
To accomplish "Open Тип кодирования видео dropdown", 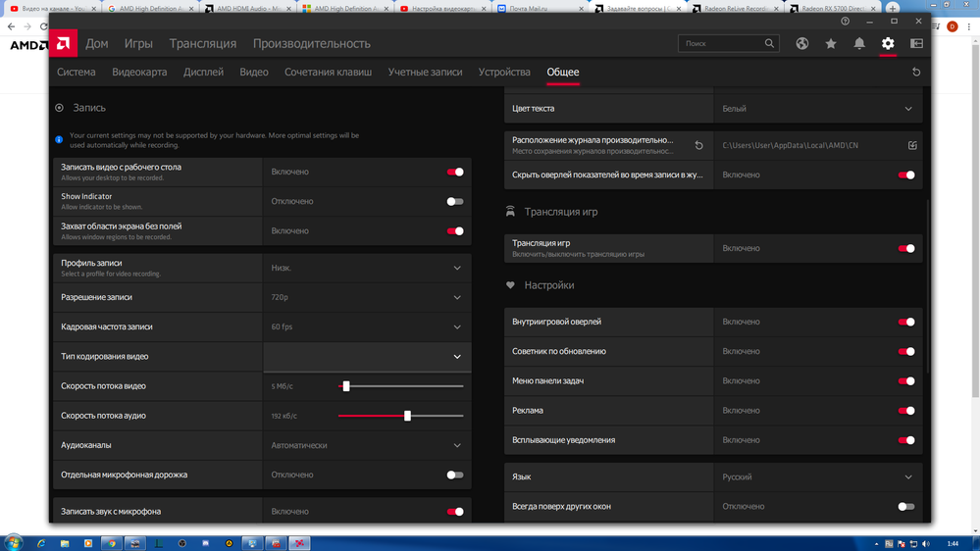I will (x=367, y=357).
